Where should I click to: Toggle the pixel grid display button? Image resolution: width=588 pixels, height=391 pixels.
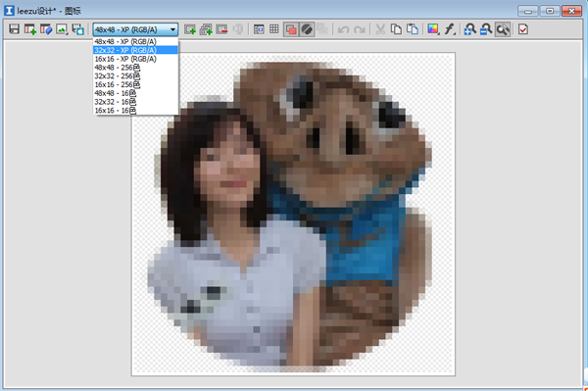point(274,29)
